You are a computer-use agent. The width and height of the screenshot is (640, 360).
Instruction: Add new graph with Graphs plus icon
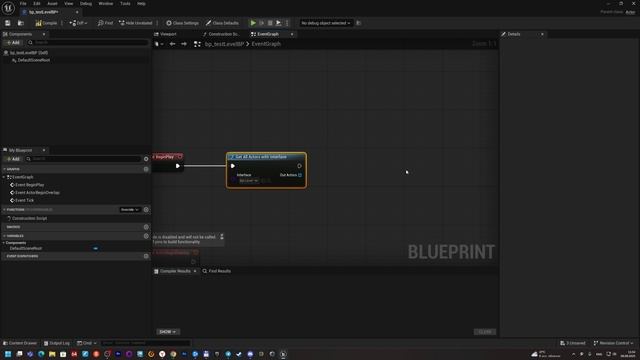(x=146, y=169)
